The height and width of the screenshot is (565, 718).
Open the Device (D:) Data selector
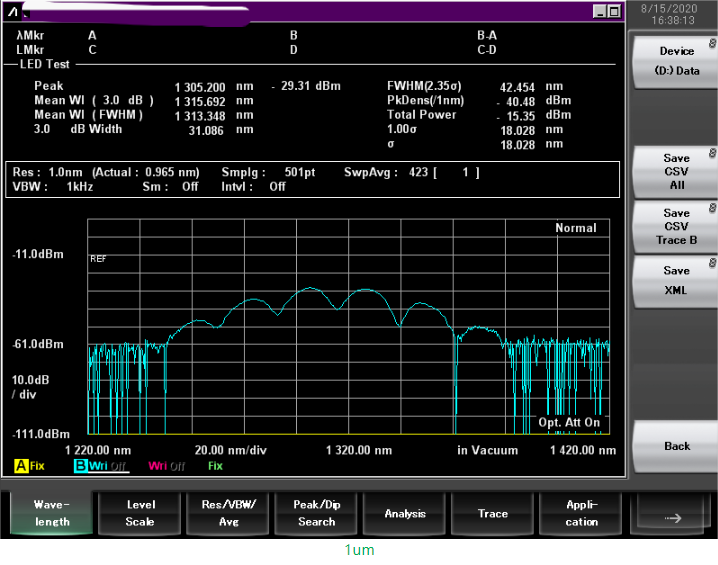coord(676,61)
